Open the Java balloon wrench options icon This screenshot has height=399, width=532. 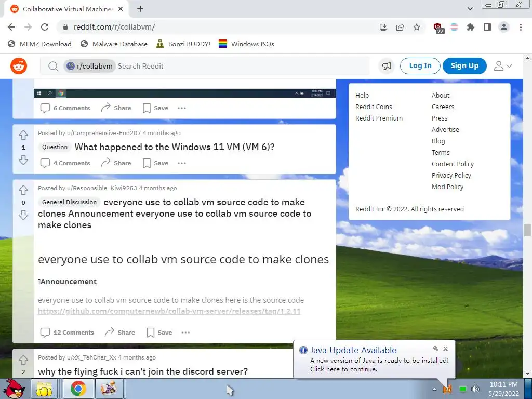436,349
